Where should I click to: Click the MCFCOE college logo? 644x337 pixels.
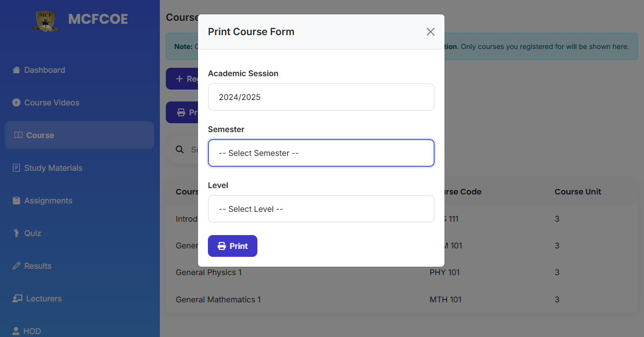[46, 20]
